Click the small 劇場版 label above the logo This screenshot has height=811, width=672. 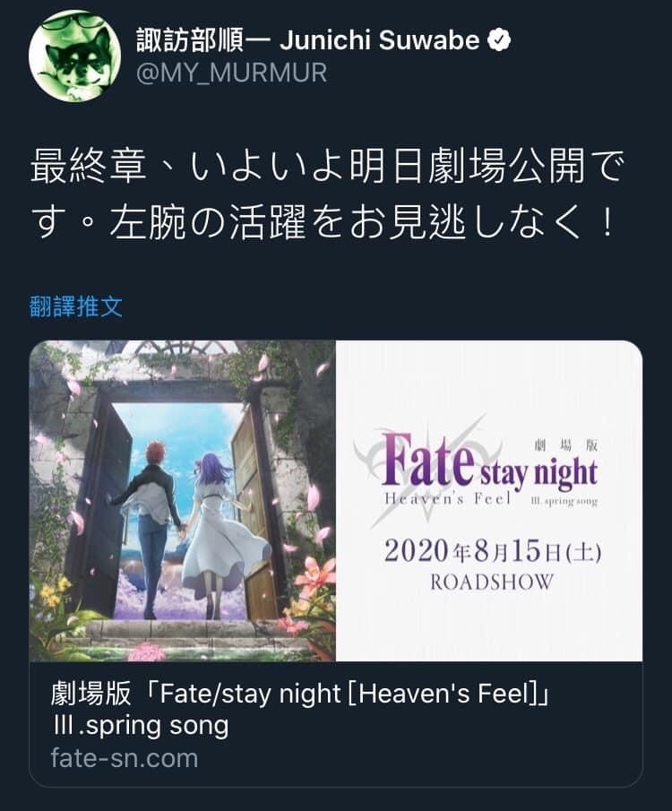(x=566, y=444)
